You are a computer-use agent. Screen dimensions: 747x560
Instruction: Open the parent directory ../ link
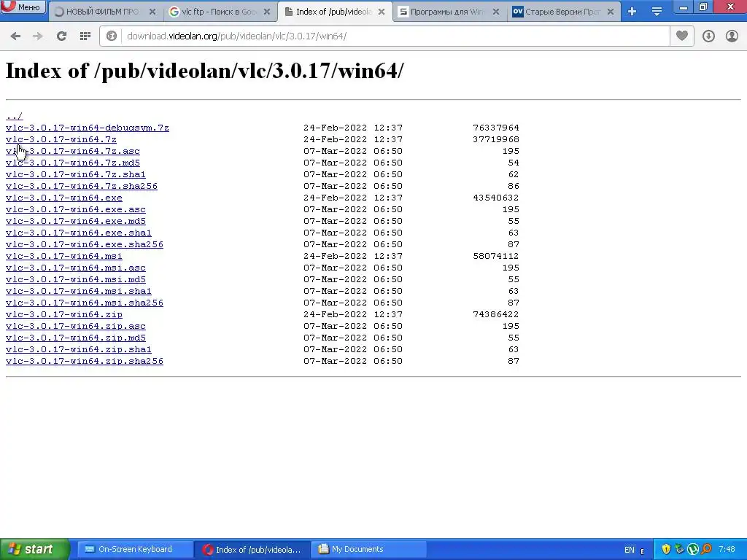(15, 116)
